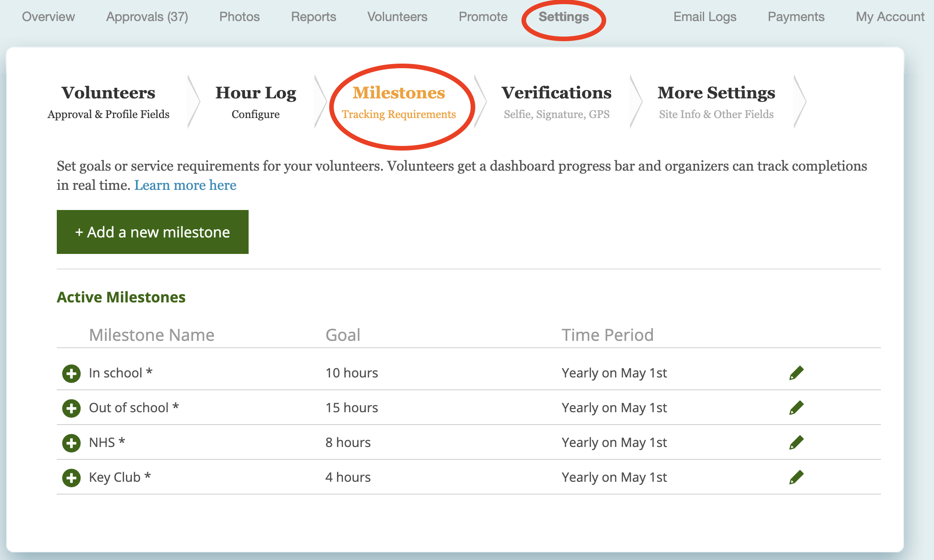Open Verifications Selfie, Signature, GPS step
The image size is (934, 560).
556,102
